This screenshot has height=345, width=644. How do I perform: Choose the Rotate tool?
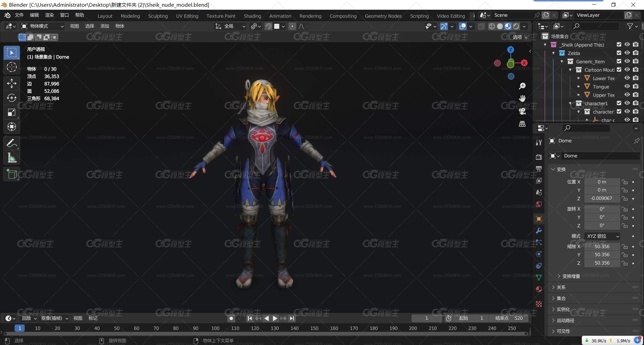(12, 98)
